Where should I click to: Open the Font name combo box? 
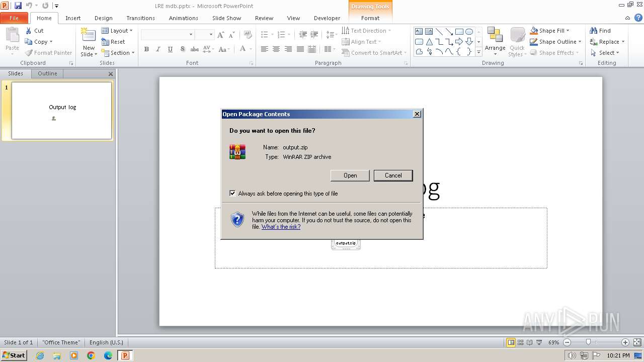pos(168,35)
